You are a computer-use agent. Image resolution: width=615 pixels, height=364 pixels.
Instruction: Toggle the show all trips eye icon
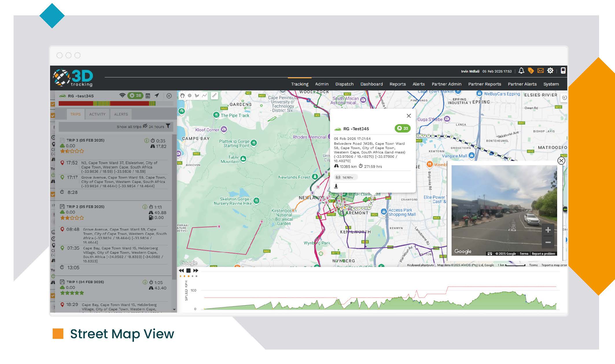coord(145,126)
